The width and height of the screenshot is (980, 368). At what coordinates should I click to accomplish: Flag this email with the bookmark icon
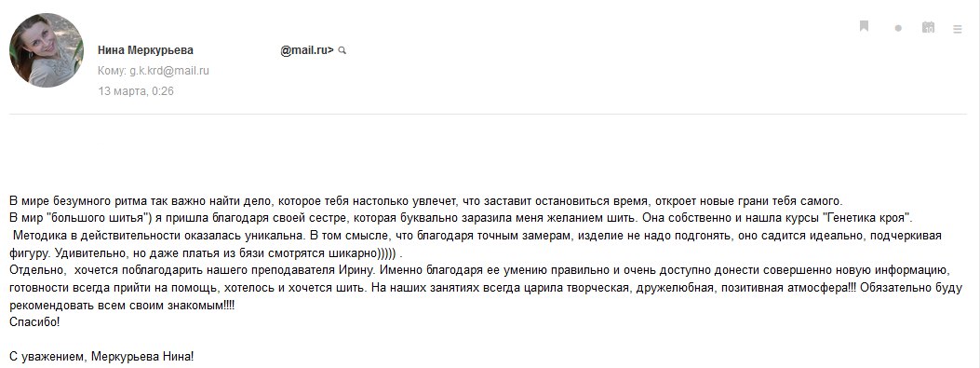click(x=865, y=26)
